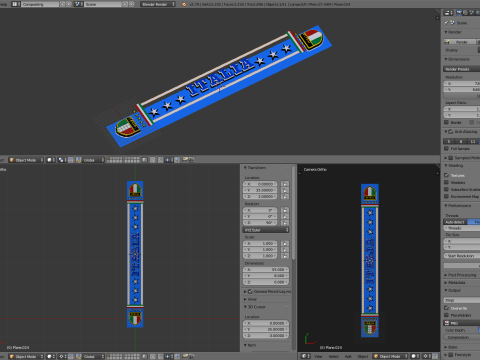Toggle the Overwrite output checkbox

pos(446,308)
